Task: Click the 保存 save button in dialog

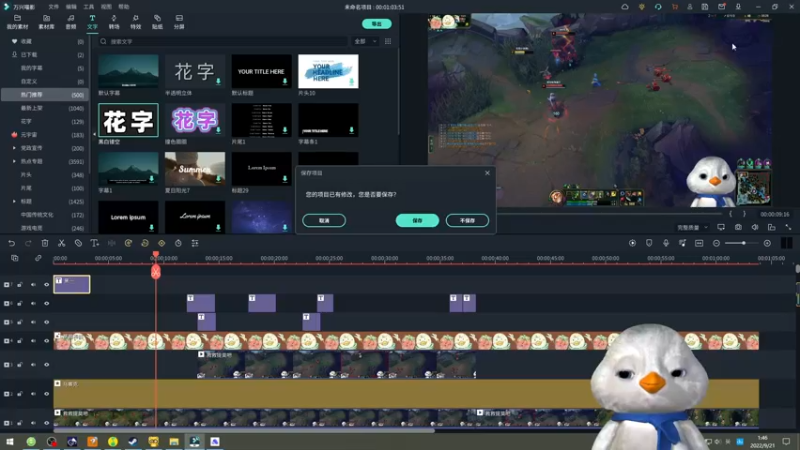Action: pos(417,220)
